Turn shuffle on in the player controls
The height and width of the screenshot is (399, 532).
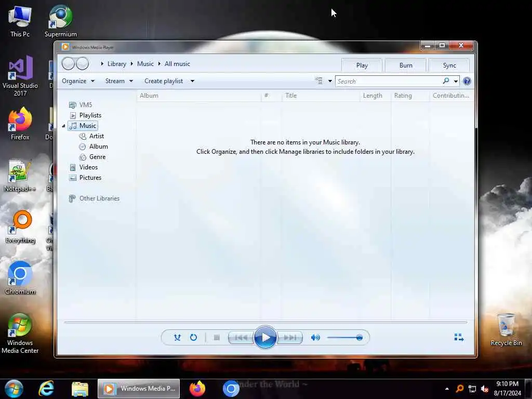(x=177, y=337)
